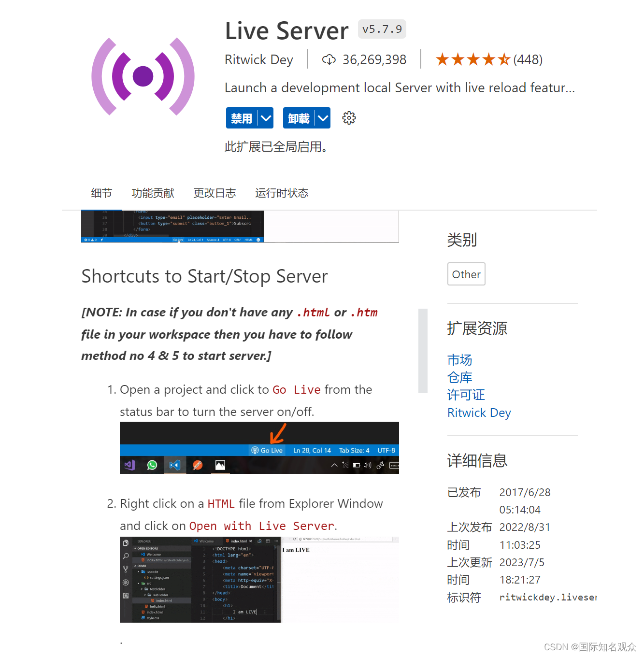Click the HTML inline code in step 2
Viewport: 644px width, 656px height.
click(221, 504)
